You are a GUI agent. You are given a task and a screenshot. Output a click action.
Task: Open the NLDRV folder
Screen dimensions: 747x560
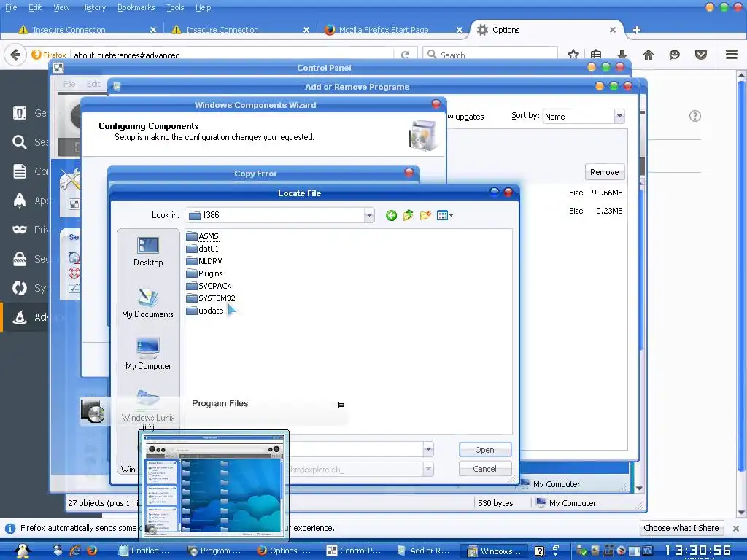pyautogui.click(x=204, y=261)
